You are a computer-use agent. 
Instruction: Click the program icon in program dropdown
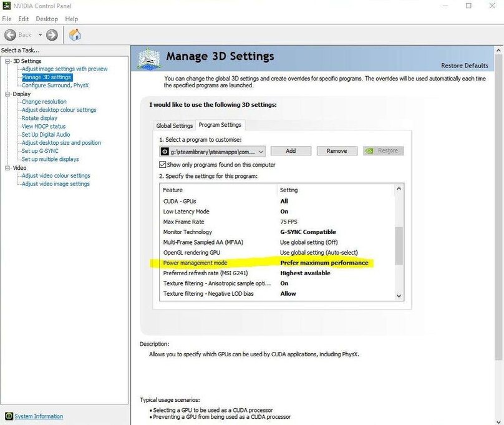[x=165, y=152]
